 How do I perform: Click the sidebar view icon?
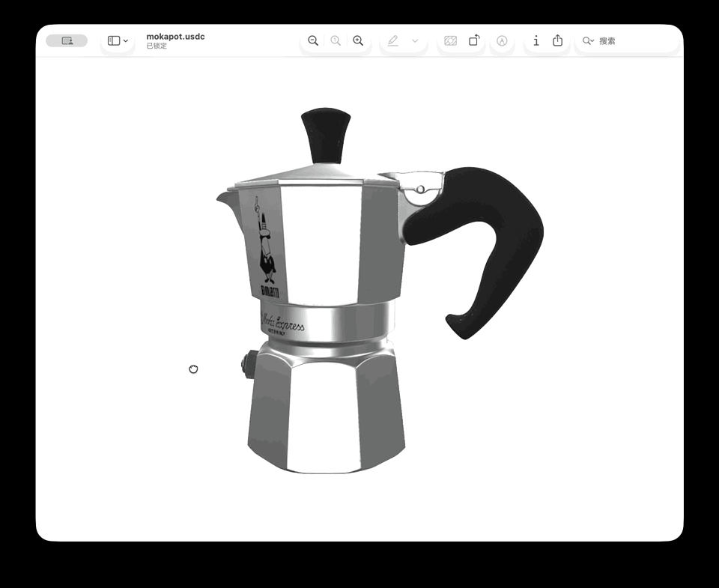click(x=114, y=40)
